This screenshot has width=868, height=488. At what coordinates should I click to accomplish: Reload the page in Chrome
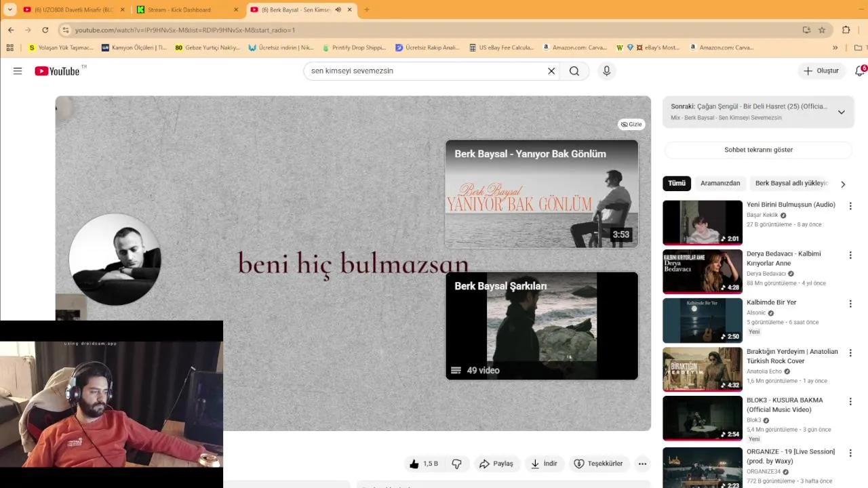[x=45, y=30]
